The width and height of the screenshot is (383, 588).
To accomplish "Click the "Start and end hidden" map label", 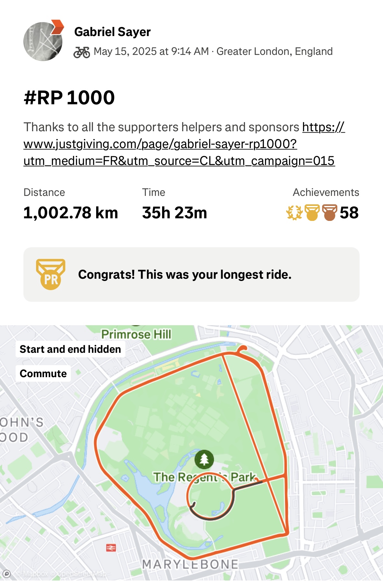I will click(70, 349).
